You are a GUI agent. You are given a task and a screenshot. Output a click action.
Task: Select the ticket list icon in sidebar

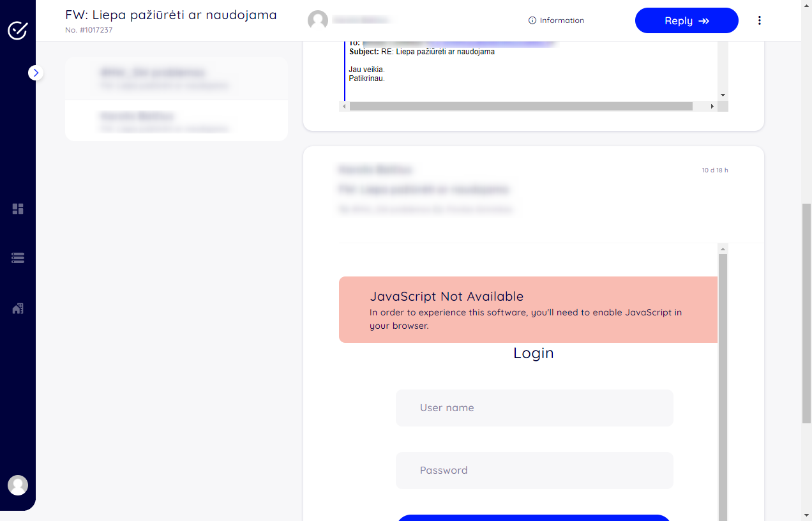18,258
